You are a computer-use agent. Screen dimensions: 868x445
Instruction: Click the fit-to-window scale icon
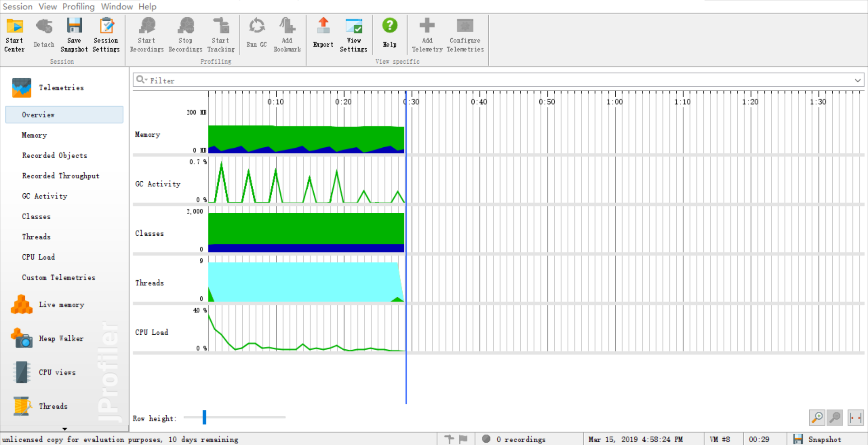(x=855, y=417)
